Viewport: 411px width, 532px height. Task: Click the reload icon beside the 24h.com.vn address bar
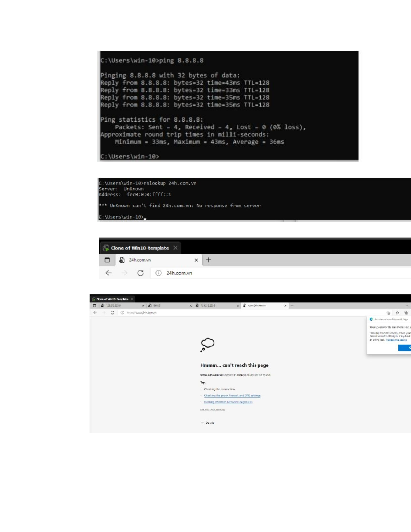click(x=140, y=273)
